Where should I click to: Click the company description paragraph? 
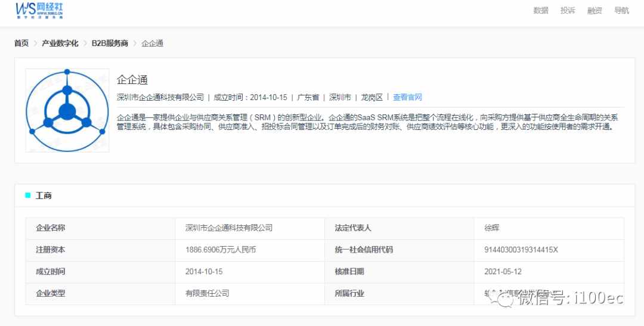(367, 122)
